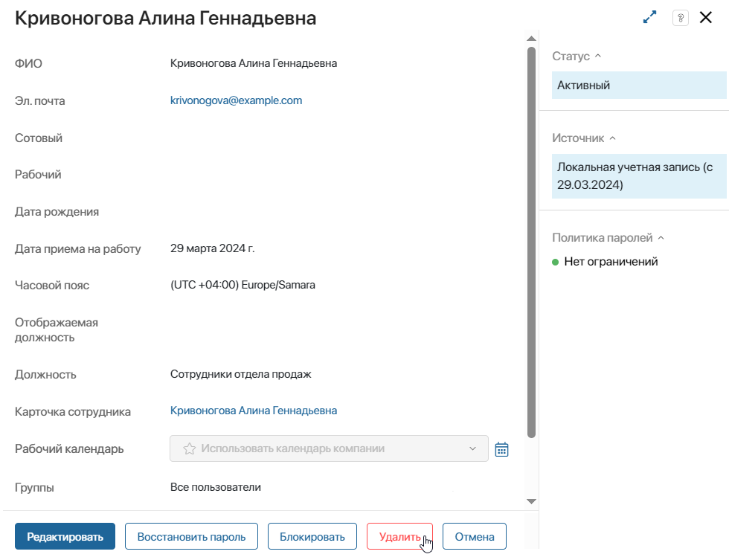Image resolution: width=729 pixels, height=560 pixels.
Task: Click the scrollbar up arrow
Action: (531, 39)
